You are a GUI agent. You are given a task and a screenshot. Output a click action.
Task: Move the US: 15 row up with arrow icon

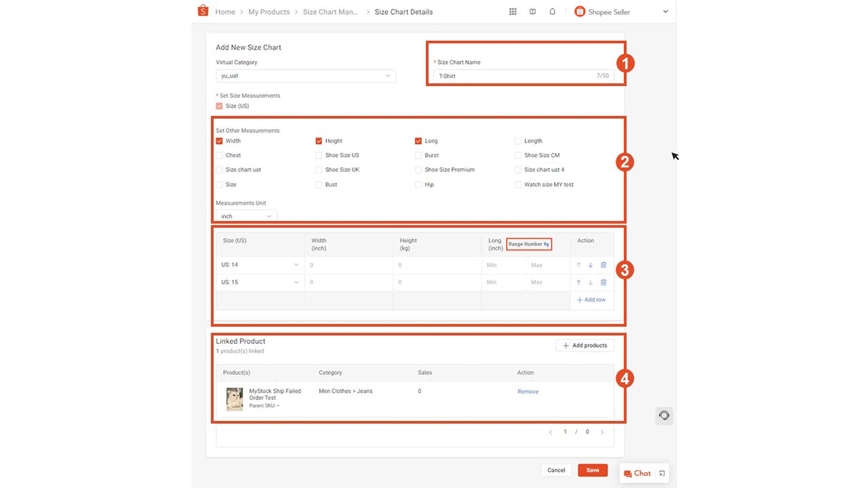[578, 282]
